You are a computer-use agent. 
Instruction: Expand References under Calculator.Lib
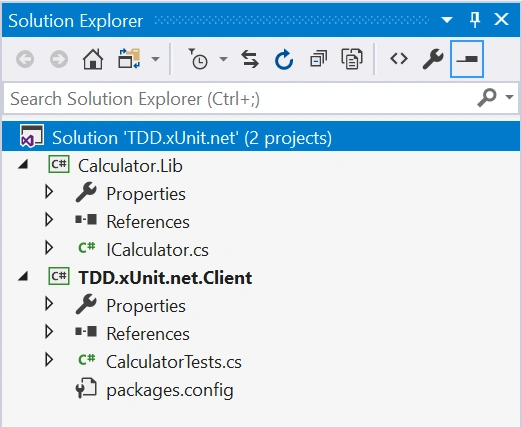tap(49, 220)
